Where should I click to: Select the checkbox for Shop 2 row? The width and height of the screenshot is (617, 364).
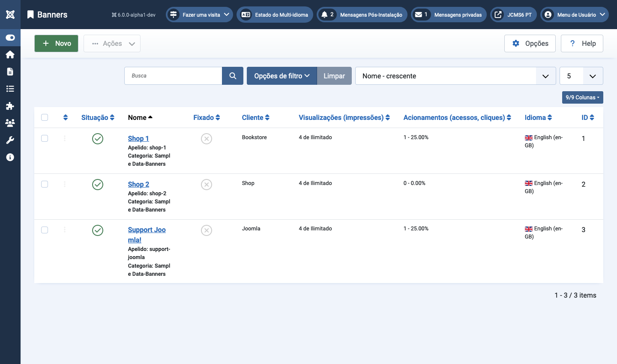click(45, 184)
